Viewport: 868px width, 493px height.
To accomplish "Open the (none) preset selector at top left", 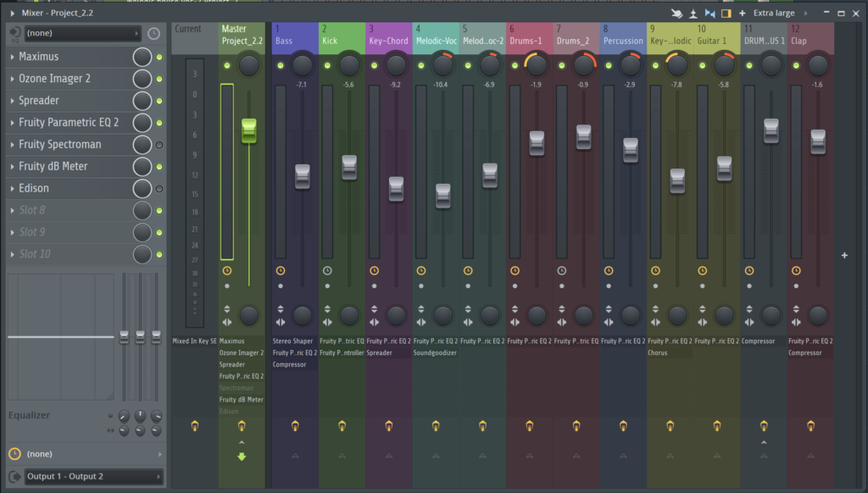I will coord(81,32).
